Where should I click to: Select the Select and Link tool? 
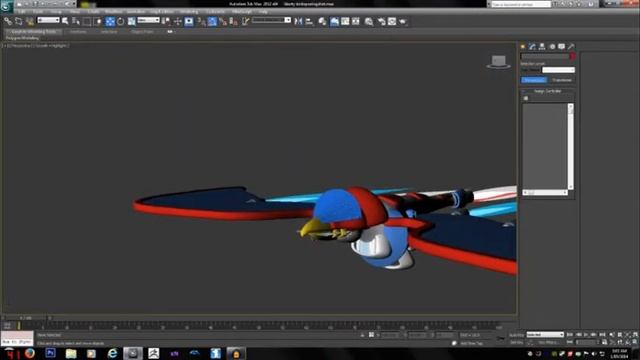coord(8,21)
